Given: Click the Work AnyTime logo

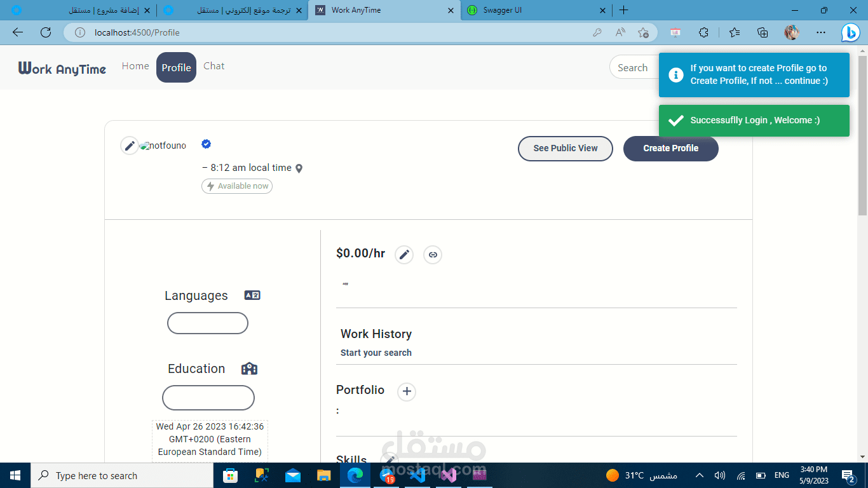Looking at the screenshot, I should tap(62, 68).
